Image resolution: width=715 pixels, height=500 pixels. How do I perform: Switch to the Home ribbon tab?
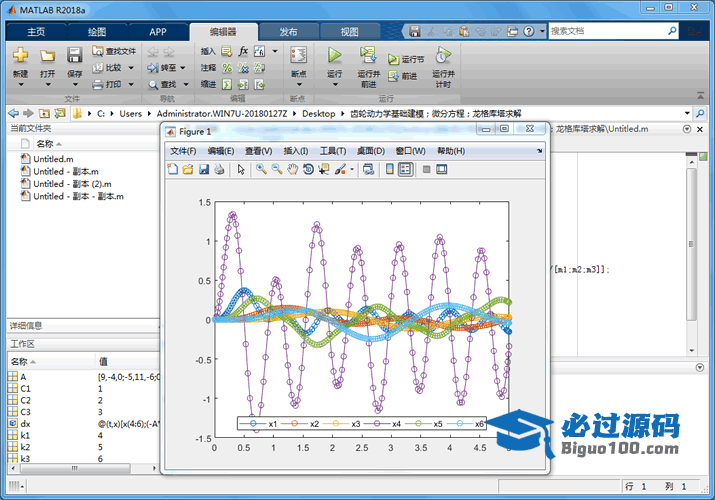click(x=36, y=32)
